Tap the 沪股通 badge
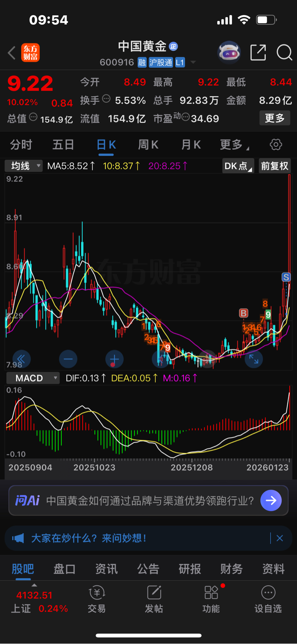Image resolution: width=297 pixels, height=644 pixels. click(161, 62)
